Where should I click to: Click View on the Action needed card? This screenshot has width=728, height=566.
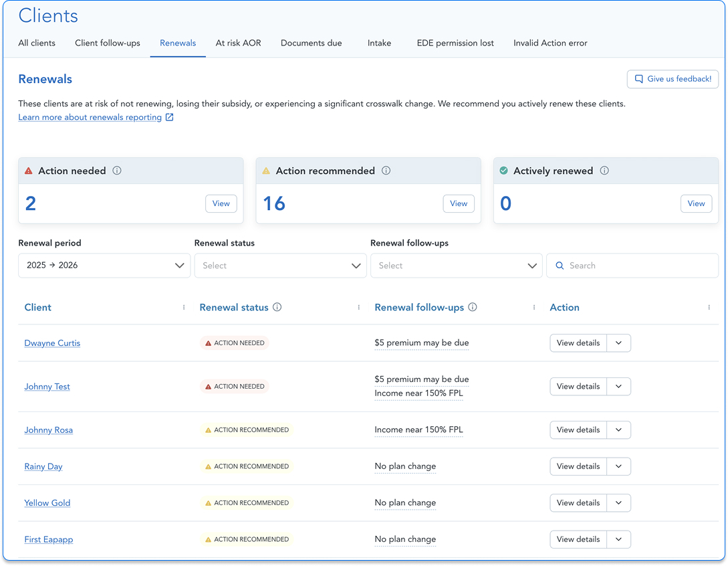(221, 203)
